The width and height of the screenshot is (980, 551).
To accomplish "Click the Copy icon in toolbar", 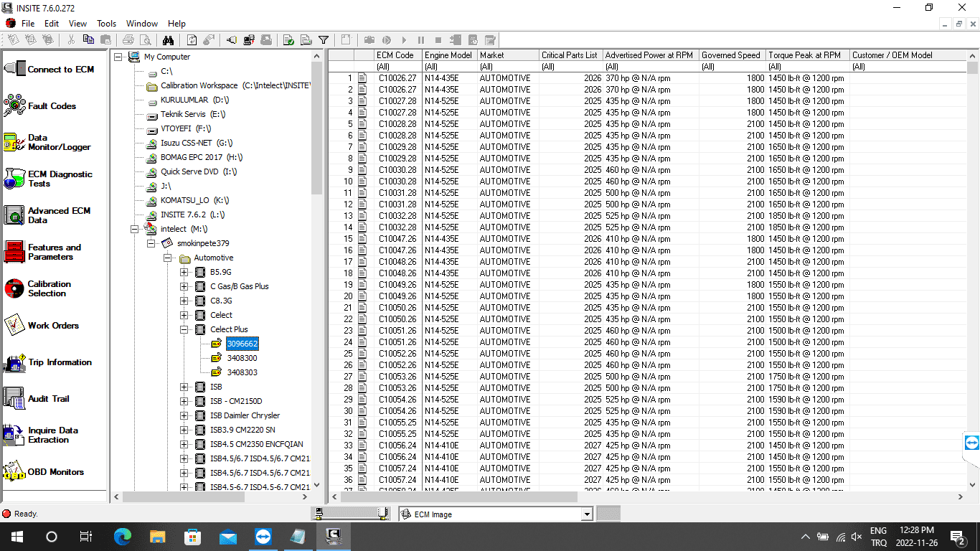I will click(88, 40).
